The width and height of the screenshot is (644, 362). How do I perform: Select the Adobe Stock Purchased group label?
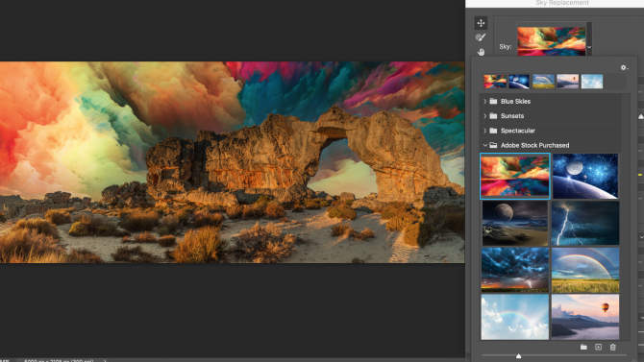pyautogui.click(x=534, y=145)
